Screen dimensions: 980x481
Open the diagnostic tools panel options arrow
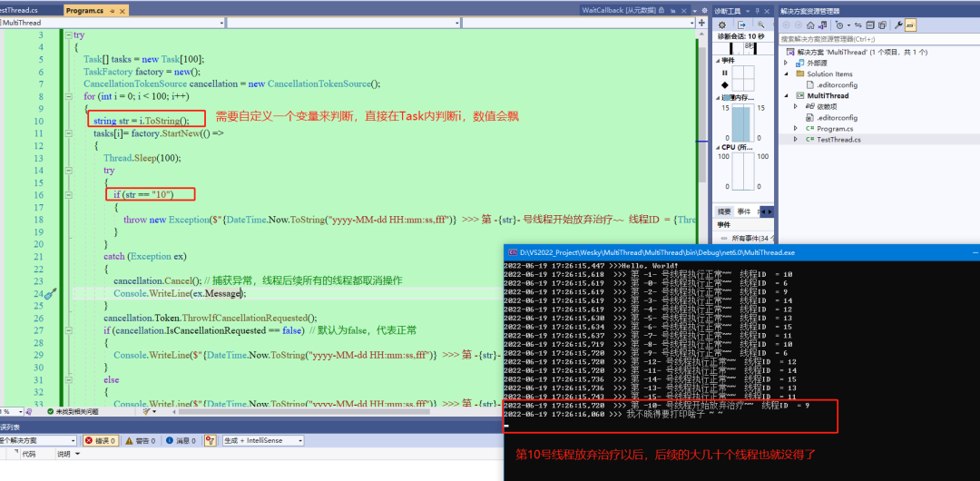[x=749, y=11]
